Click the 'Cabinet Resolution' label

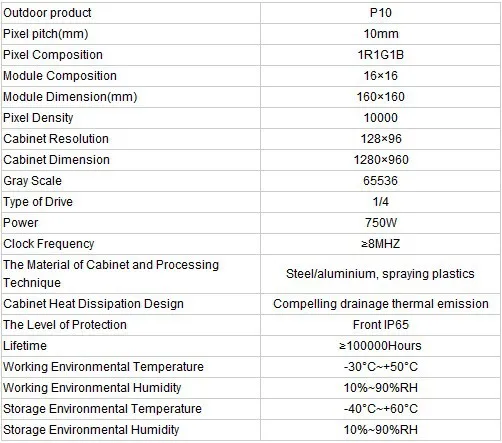[56, 139]
